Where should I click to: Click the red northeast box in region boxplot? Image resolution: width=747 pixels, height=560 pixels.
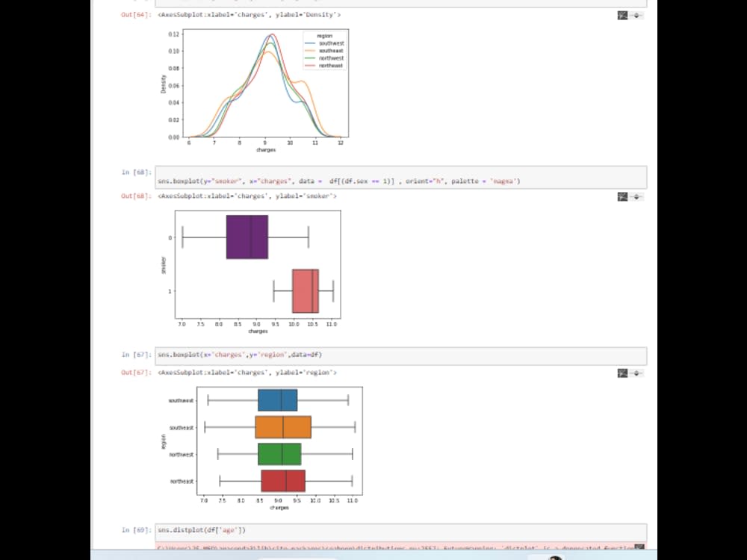coord(283,481)
